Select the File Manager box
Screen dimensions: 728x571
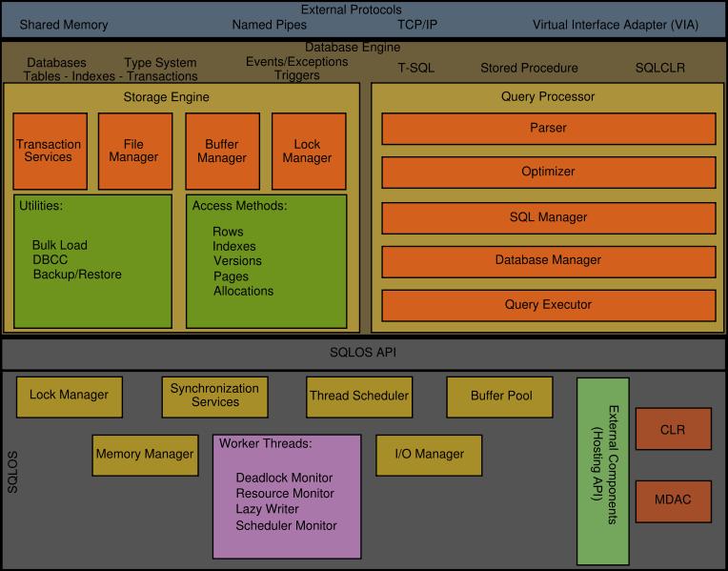point(135,151)
